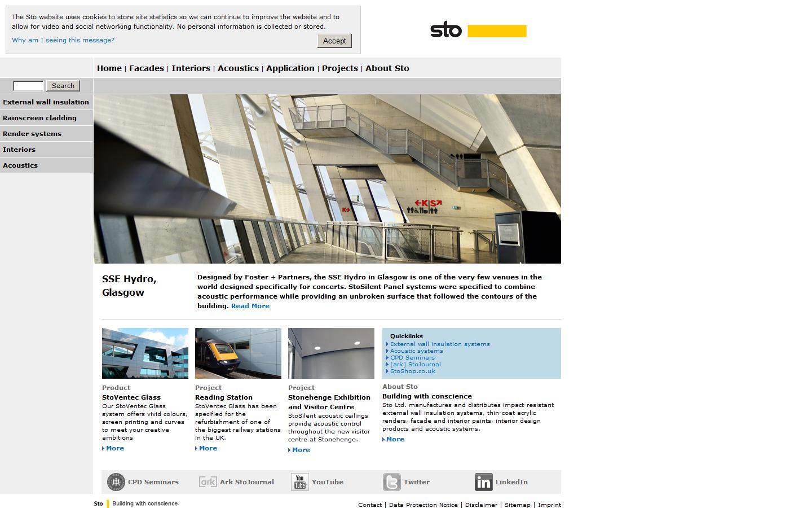Screen dimensions: 812x508
Task: Click the yellow bar beside the sto logo
Action: pos(498,30)
